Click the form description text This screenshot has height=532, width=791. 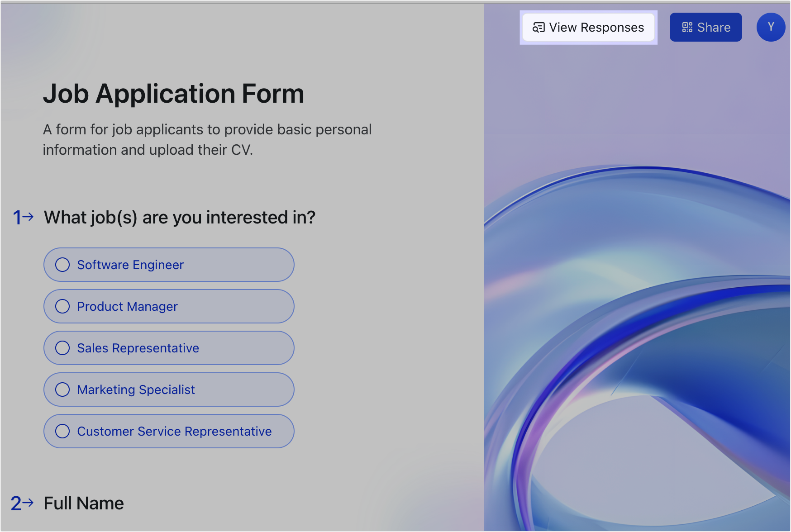coord(207,139)
